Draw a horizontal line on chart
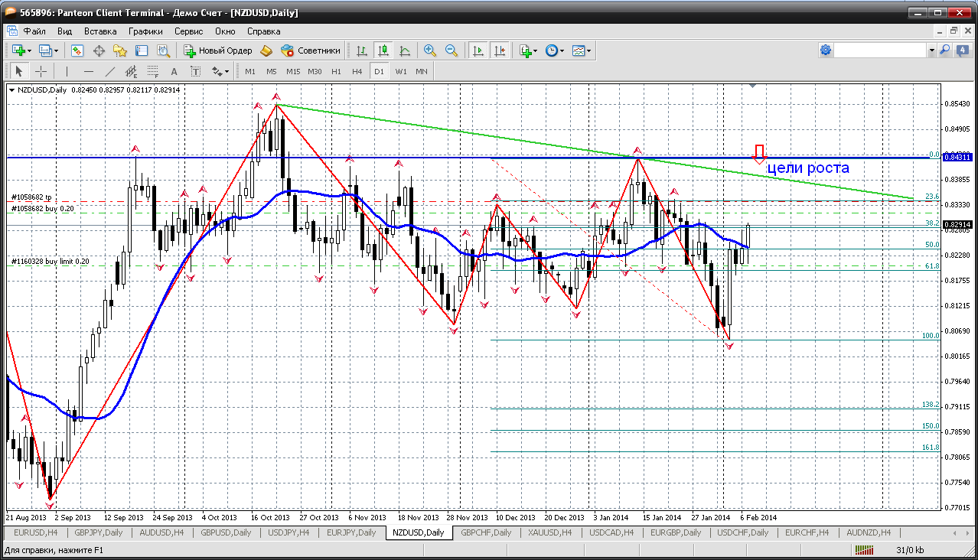This screenshot has height=560, width=978. (88, 71)
